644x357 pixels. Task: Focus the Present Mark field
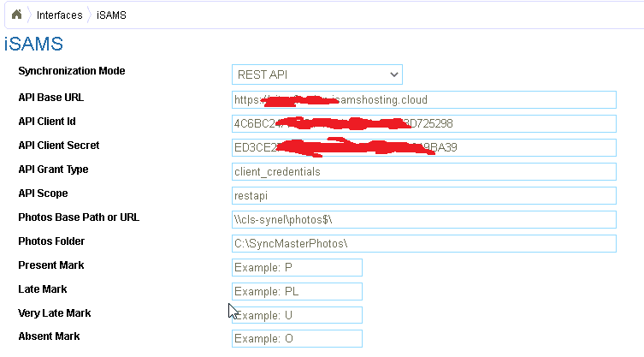pos(297,267)
